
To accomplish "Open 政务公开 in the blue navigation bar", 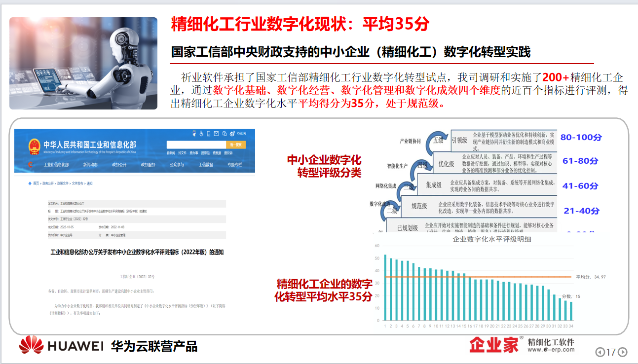I will [119, 165].
